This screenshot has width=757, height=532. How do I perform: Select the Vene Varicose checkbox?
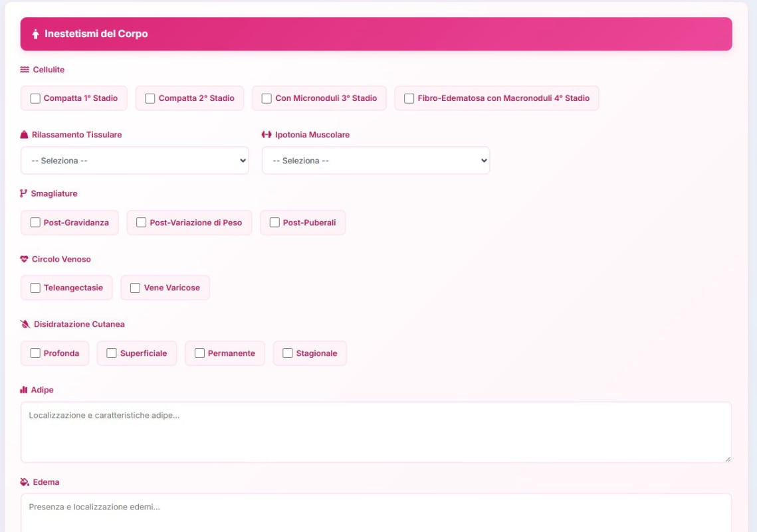tap(136, 288)
